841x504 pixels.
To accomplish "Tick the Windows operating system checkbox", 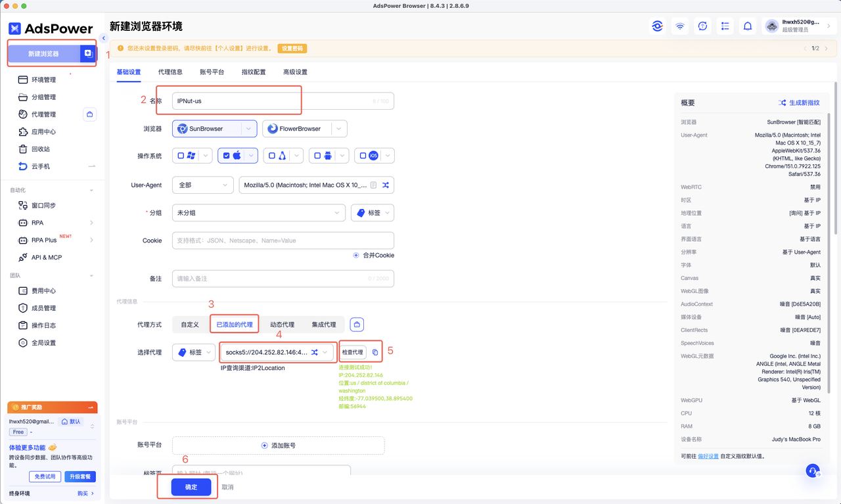I will (180, 156).
